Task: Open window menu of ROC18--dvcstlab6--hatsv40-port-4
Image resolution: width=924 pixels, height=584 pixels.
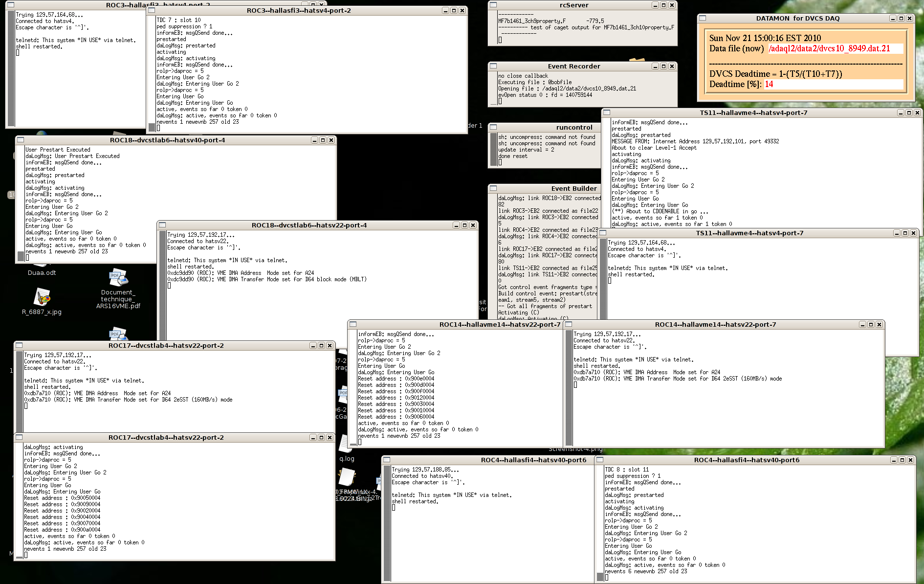Action: (21, 140)
